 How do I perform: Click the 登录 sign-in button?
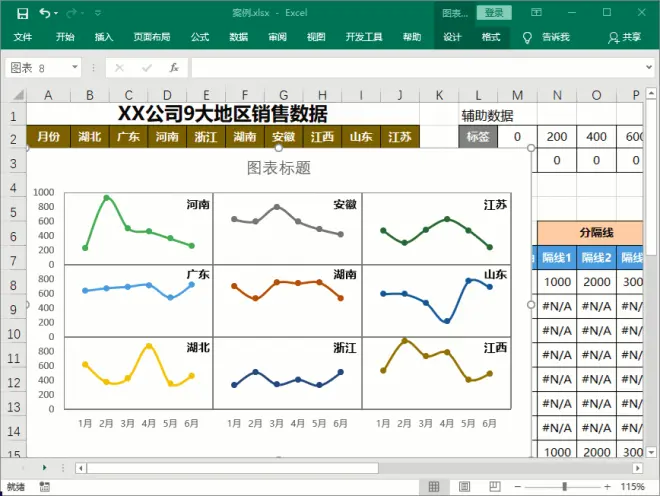[494, 13]
